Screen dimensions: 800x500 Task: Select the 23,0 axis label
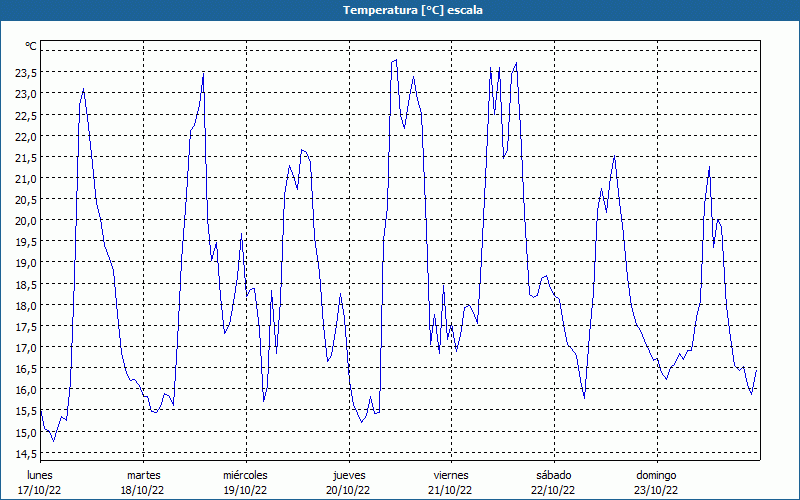pos(26,93)
